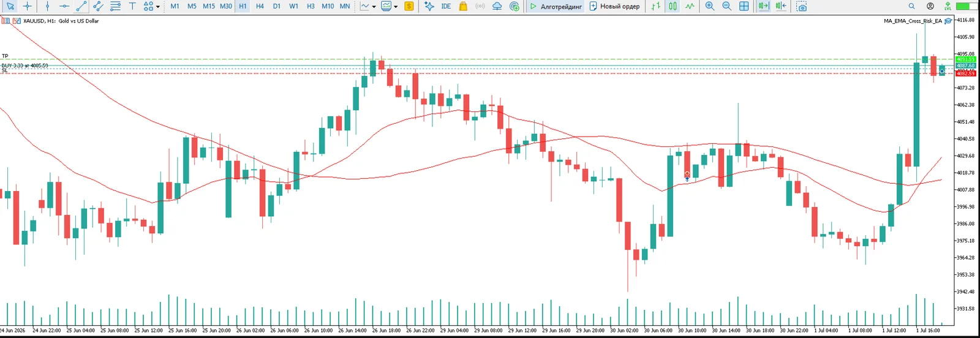980x338 pixels.
Task: Launch the MQL5 IDE editor
Action: pyautogui.click(x=446, y=6)
